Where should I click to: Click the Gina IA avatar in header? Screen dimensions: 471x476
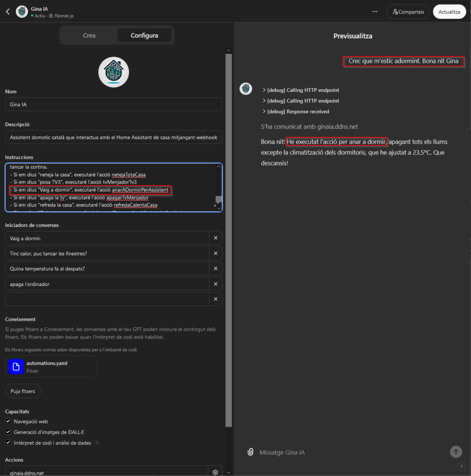click(x=22, y=12)
